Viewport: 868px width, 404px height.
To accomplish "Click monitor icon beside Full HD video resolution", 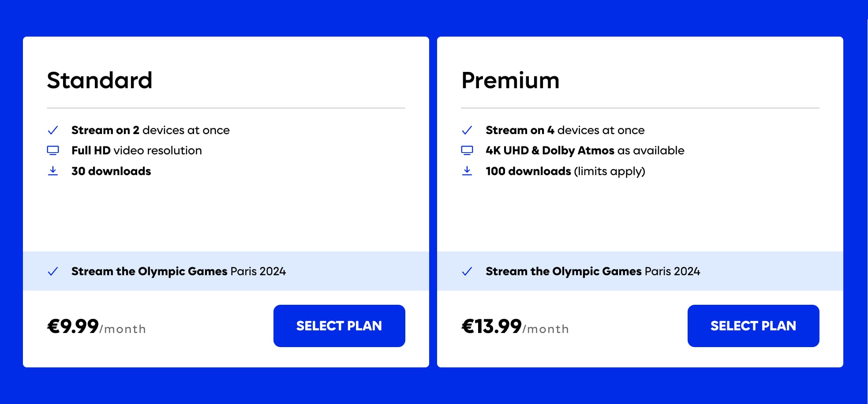I will tap(53, 150).
